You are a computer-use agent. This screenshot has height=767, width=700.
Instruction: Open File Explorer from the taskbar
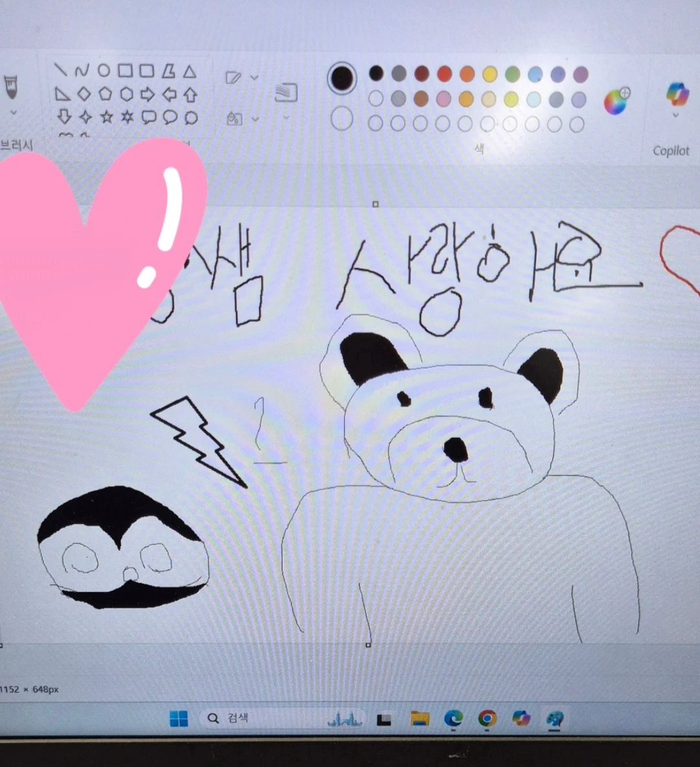(420, 718)
